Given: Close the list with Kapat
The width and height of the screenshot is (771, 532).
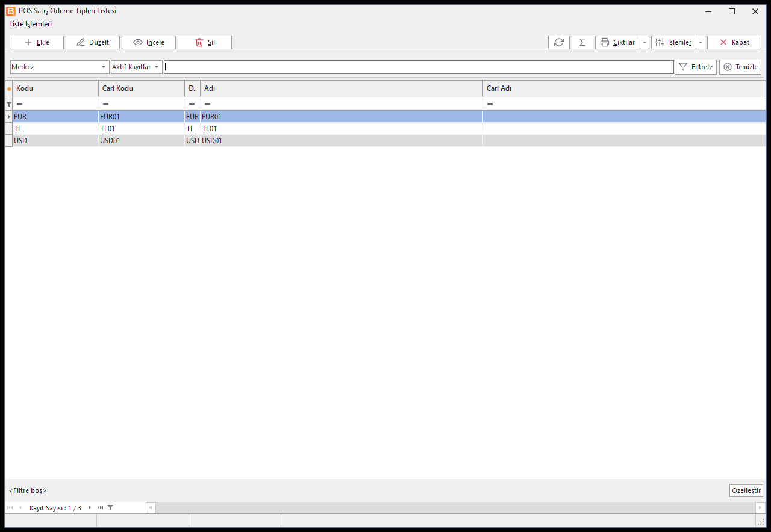Looking at the screenshot, I should coord(734,42).
